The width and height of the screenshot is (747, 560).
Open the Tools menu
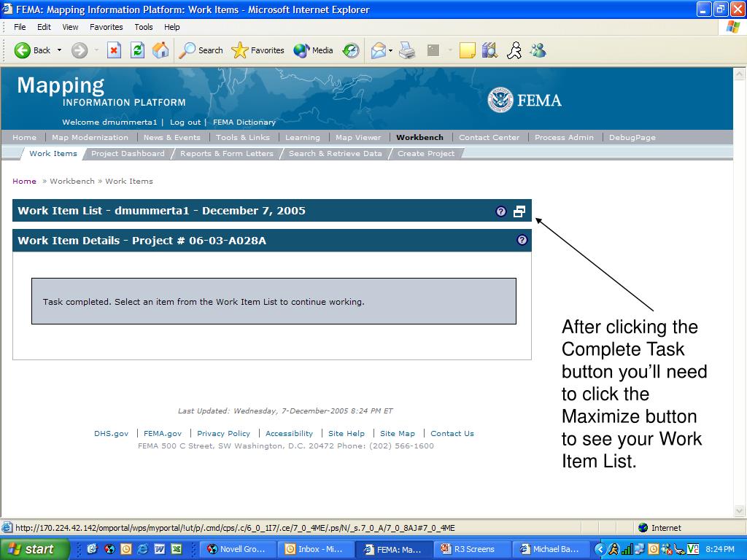144,27
